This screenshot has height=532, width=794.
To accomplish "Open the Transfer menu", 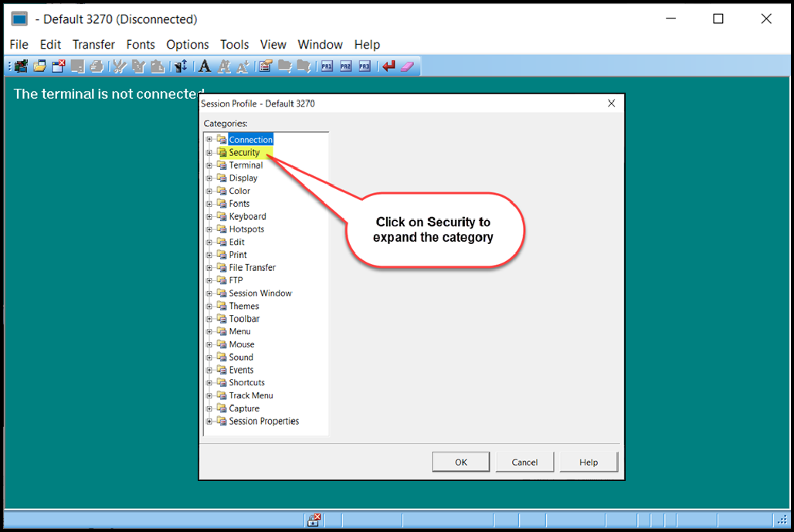I will coord(93,44).
